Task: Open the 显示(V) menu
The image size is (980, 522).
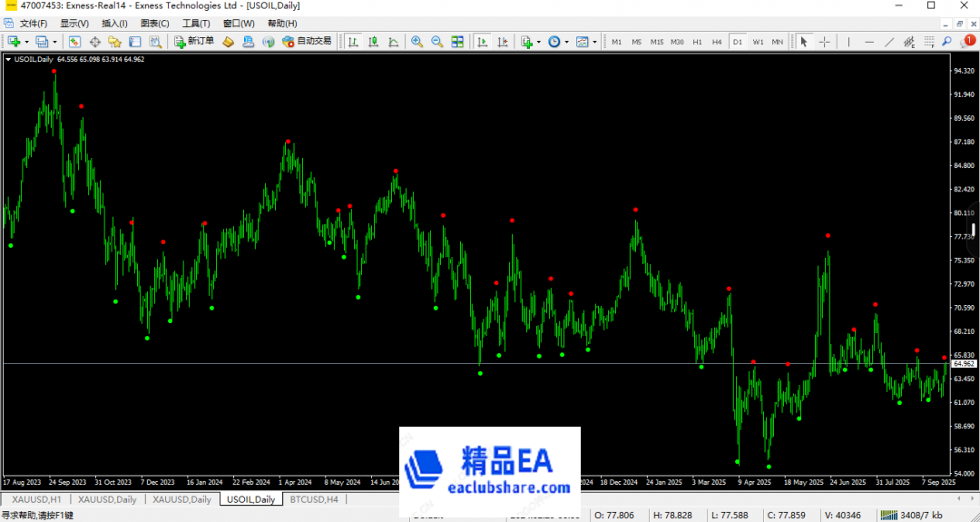Action: 74,23
